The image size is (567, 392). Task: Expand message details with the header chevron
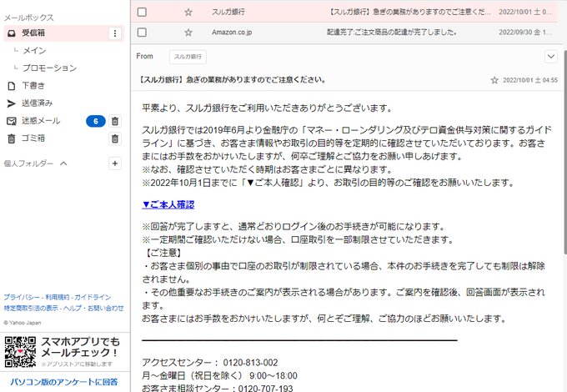tap(550, 57)
